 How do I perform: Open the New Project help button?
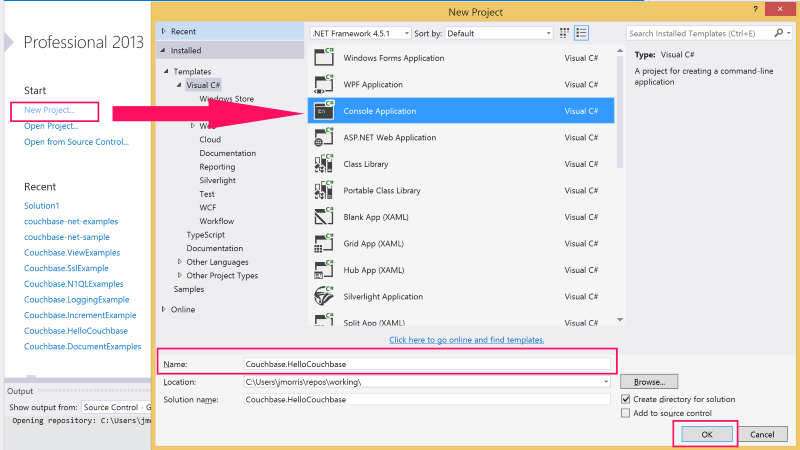pyautogui.click(x=755, y=9)
